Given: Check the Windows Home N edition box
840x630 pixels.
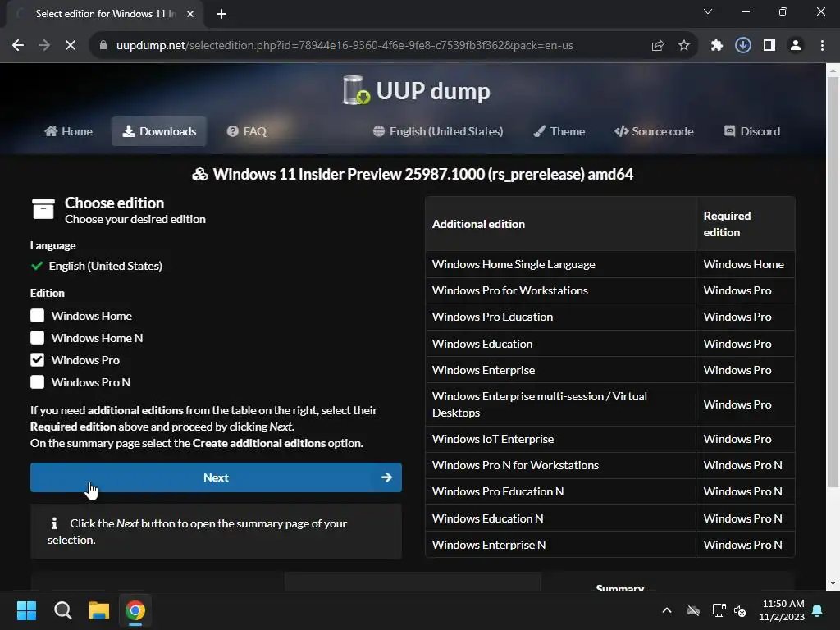Looking at the screenshot, I should click(x=37, y=337).
